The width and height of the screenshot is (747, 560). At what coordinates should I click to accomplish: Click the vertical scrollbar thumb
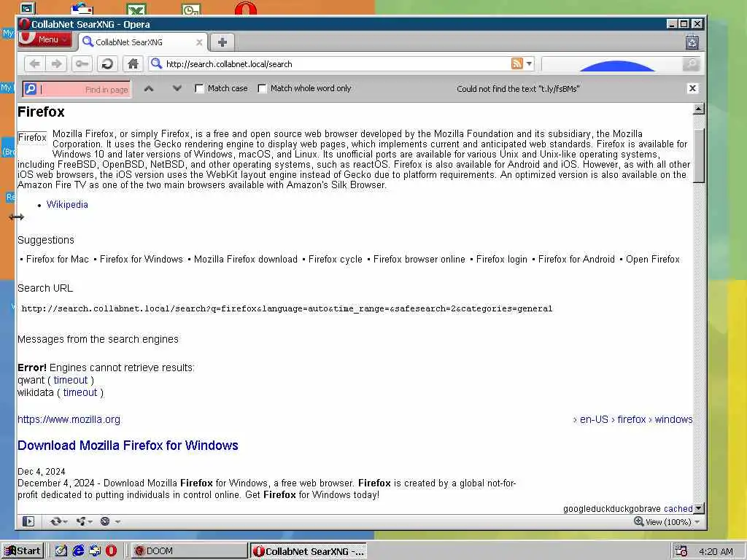[698, 155]
